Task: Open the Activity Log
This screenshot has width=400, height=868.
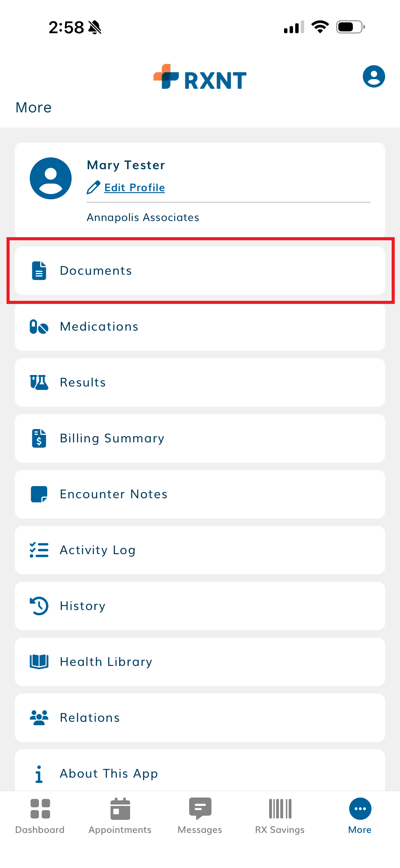Action: pos(200,550)
